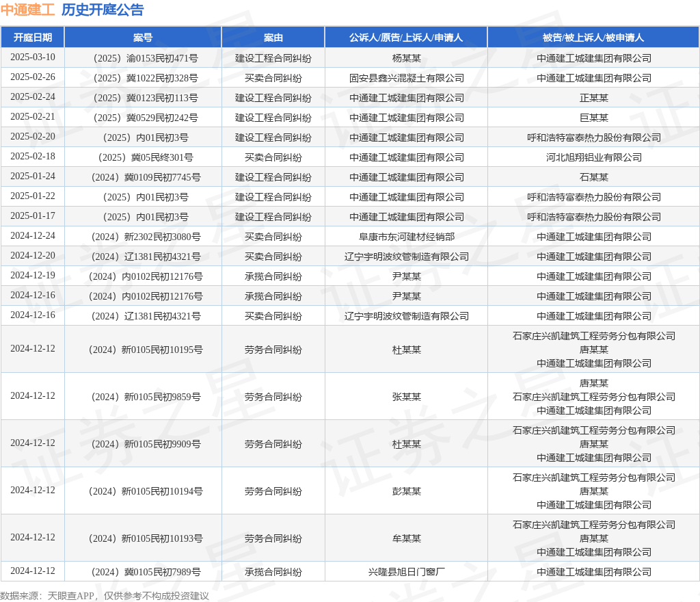The width and height of the screenshot is (700, 602).
Task: Click 劳务合同纠纷 in the 牟某某 row
Action: click(x=273, y=538)
